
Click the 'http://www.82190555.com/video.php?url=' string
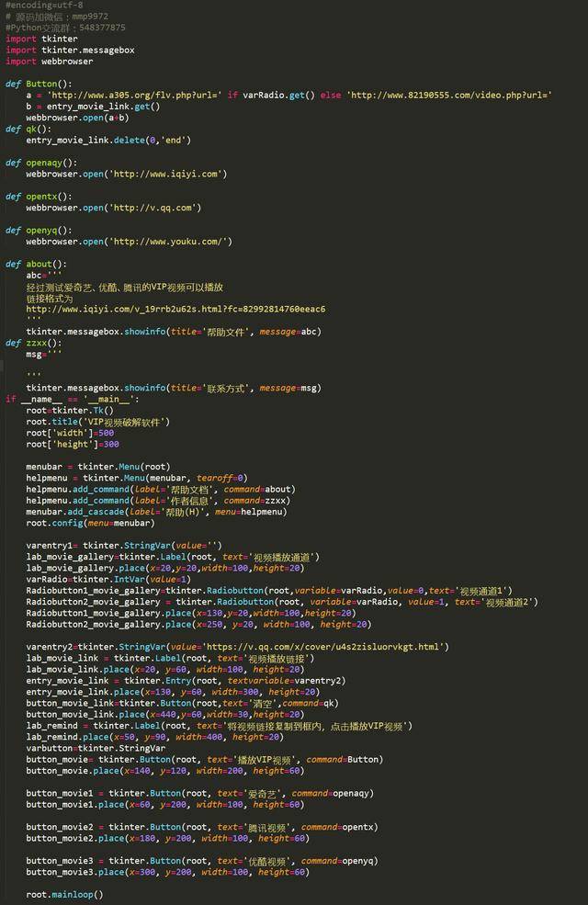pos(449,96)
